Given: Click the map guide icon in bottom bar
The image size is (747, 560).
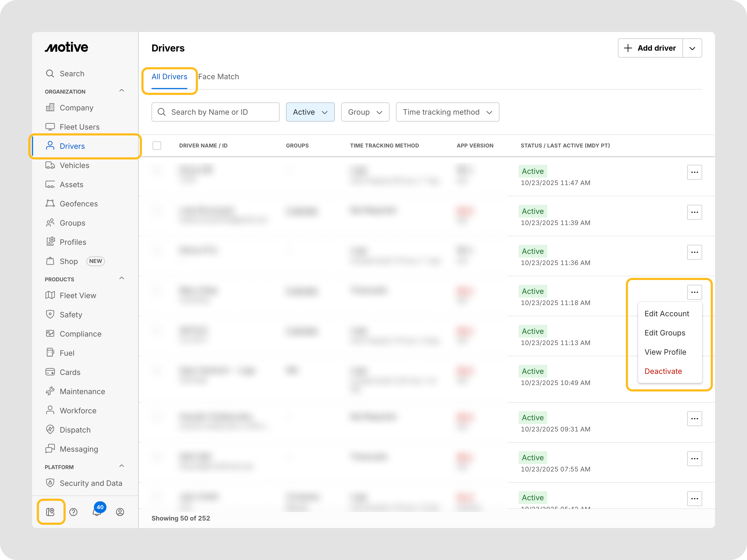Looking at the screenshot, I should coord(50,512).
